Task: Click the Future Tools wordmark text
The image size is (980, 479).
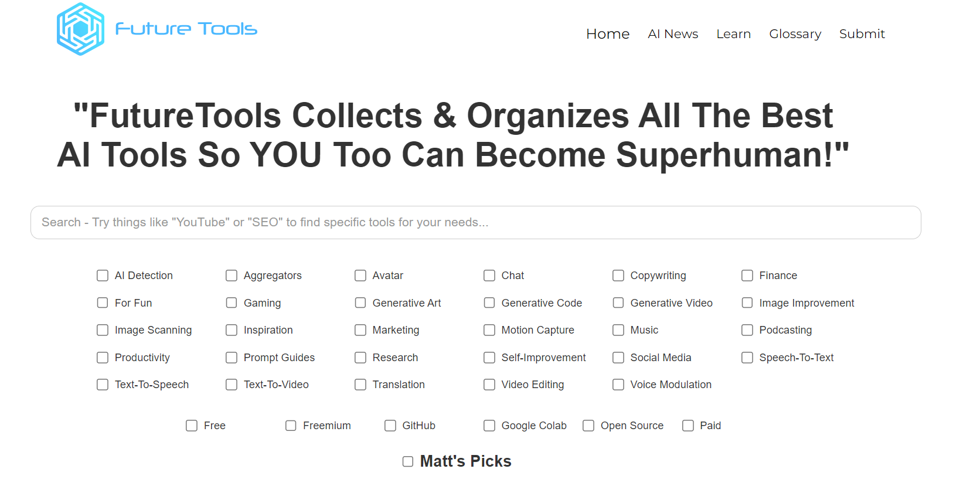Action: click(186, 29)
